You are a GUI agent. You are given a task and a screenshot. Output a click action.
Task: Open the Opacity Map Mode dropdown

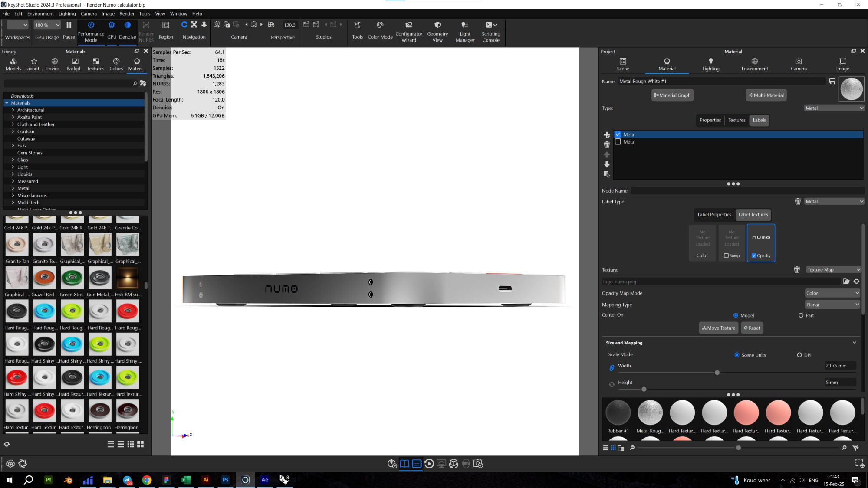(x=832, y=293)
